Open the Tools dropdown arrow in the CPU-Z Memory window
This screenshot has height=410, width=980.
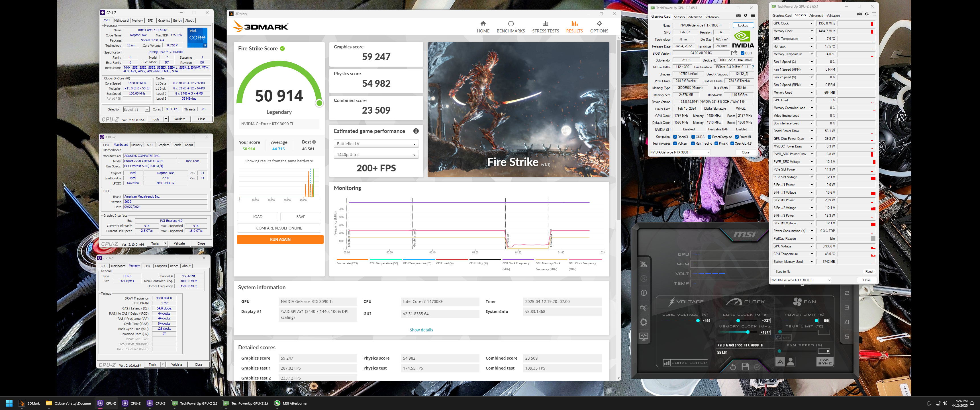(x=163, y=364)
